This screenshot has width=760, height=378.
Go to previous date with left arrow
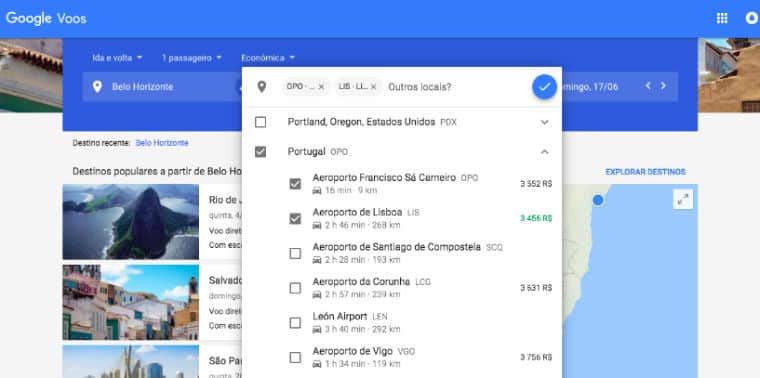tap(648, 86)
